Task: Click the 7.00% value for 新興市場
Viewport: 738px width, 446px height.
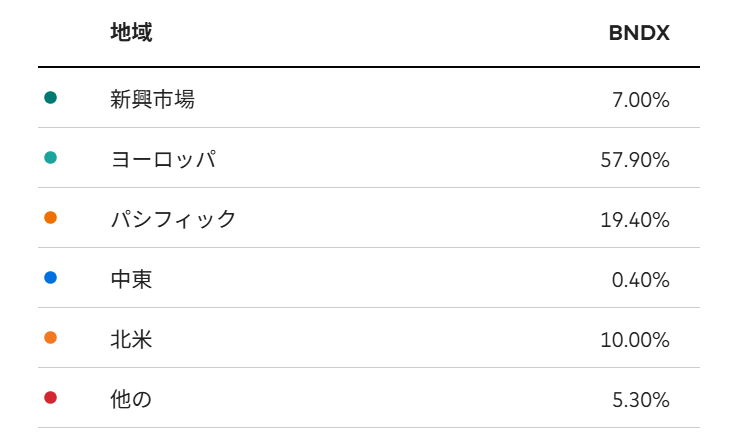Action: coord(641,100)
